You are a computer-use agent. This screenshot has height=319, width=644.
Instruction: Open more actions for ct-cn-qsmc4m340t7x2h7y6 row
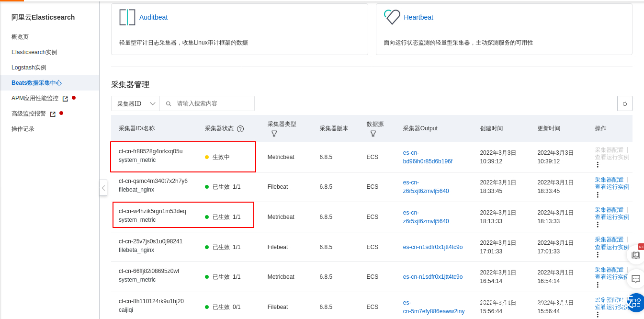click(597, 194)
